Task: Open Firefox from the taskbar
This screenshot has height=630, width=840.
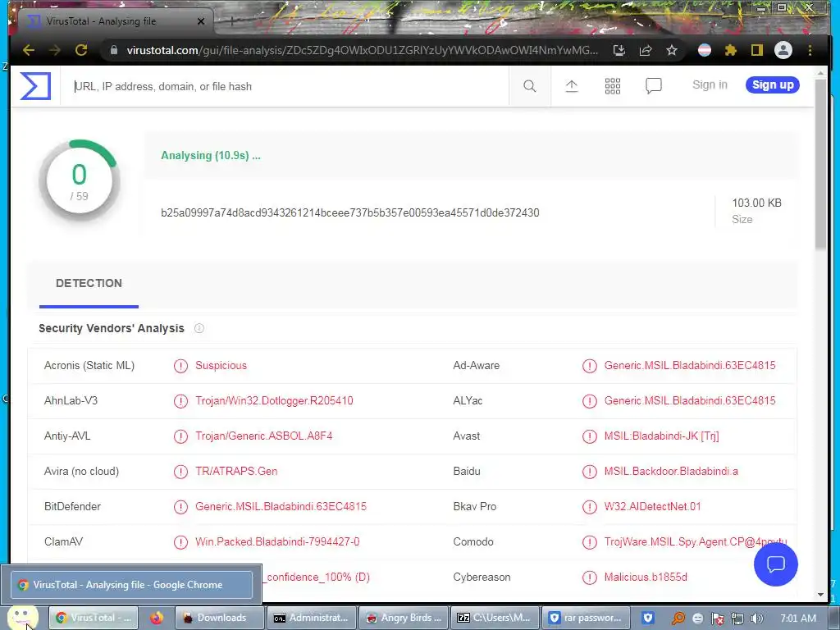Action: [157, 618]
